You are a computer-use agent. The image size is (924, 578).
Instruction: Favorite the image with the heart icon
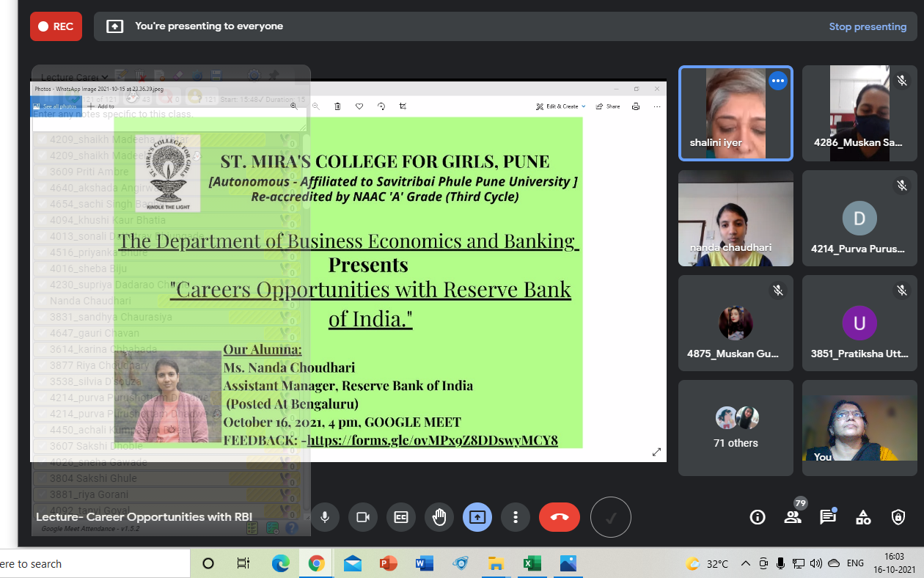(x=360, y=106)
